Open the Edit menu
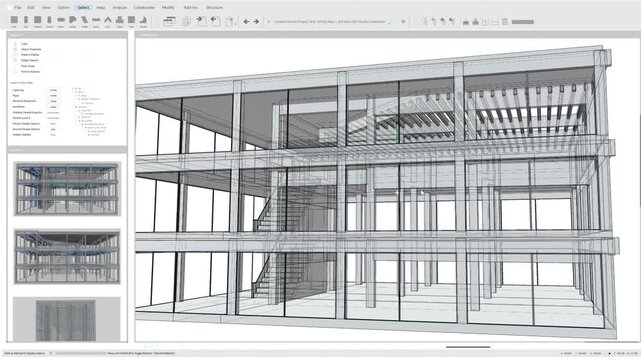The width and height of the screenshot is (641, 360). (x=31, y=7)
